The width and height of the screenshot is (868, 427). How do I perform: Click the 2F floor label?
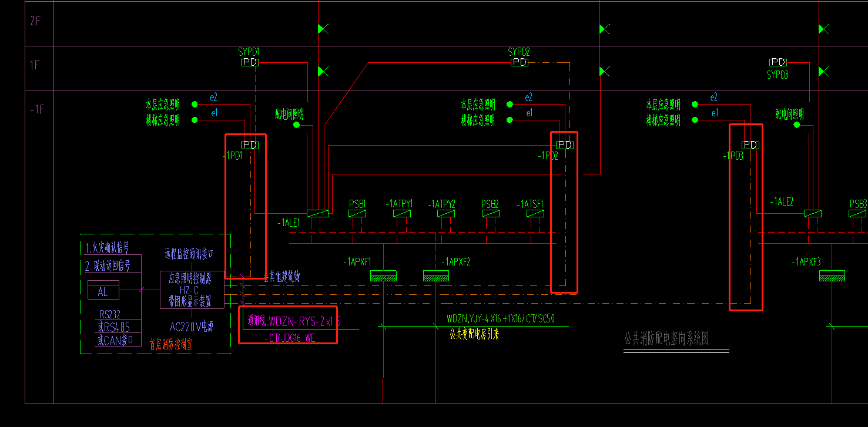coord(35,21)
